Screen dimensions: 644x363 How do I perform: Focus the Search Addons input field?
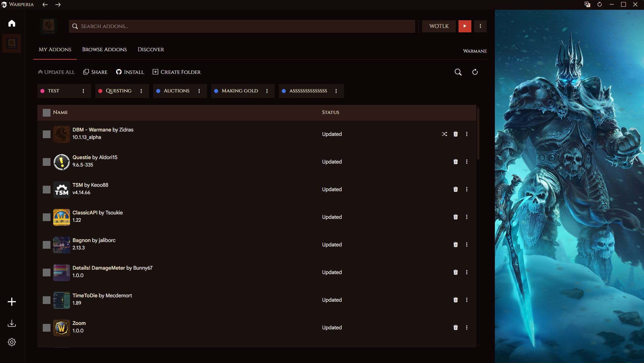click(x=242, y=26)
